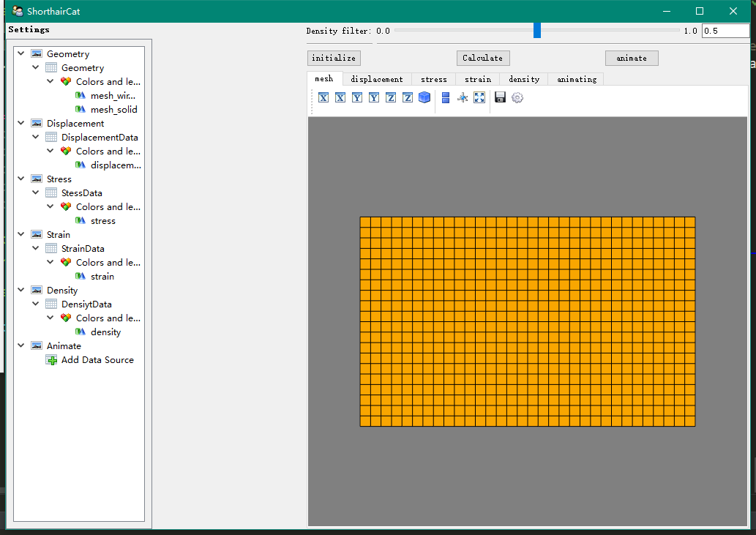Click inside the orange mesh grid view
The image size is (756, 535).
tap(528, 321)
